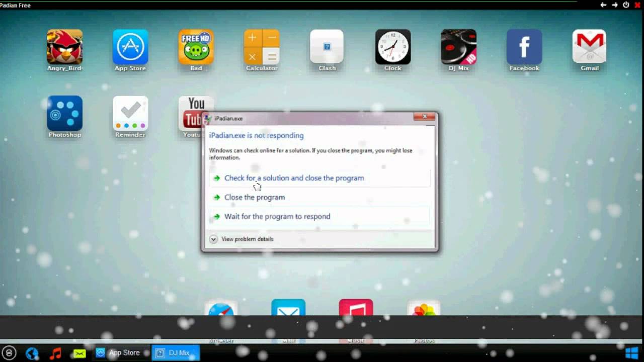Open the Reminder app icon
This screenshot has height=362, width=644.
130,113
